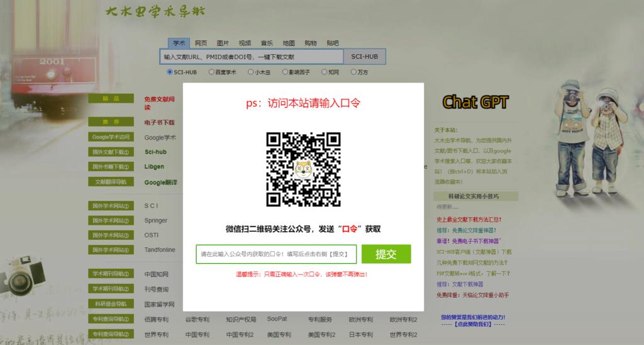The height and width of the screenshot is (345, 644).
Task: Select the 万方 radio option
Action: pyautogui.click(x=353, y=72)
